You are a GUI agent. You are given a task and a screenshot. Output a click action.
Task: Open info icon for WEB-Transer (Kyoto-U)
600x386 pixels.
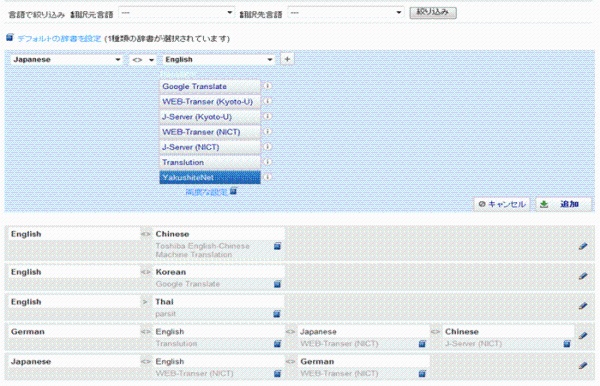[x=268, y=101]
